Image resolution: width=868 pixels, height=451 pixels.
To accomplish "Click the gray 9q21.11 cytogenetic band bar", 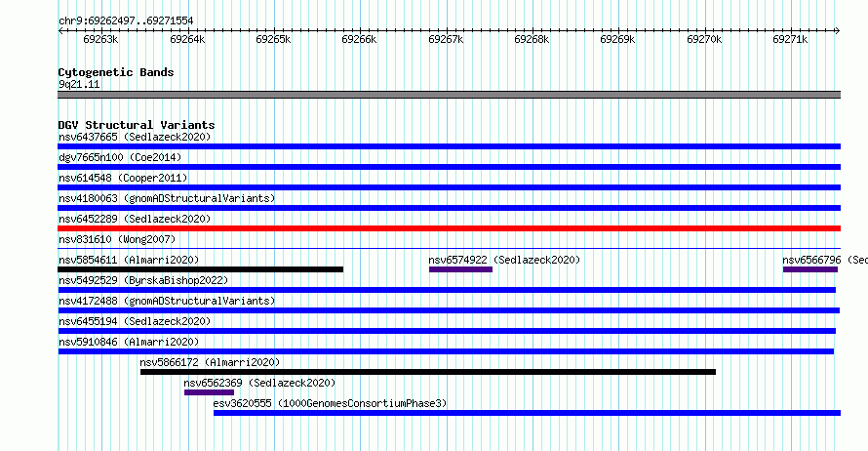I will (449, 95).
